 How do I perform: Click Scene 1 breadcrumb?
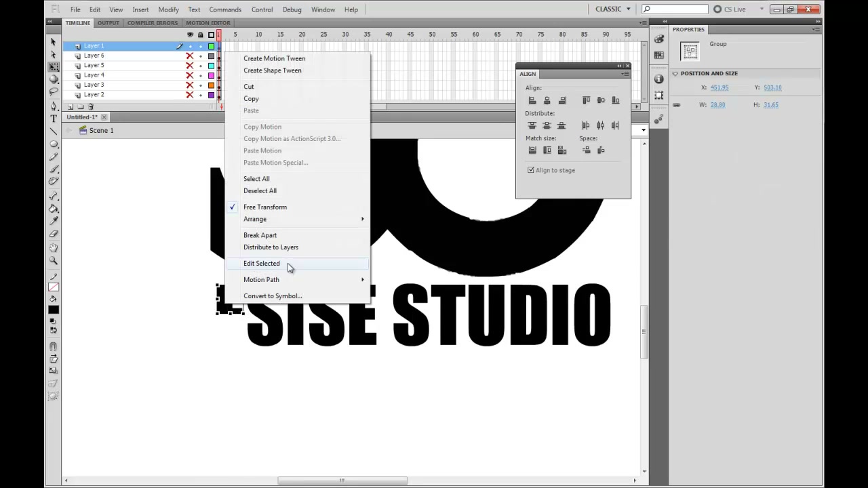pos(96,130)
